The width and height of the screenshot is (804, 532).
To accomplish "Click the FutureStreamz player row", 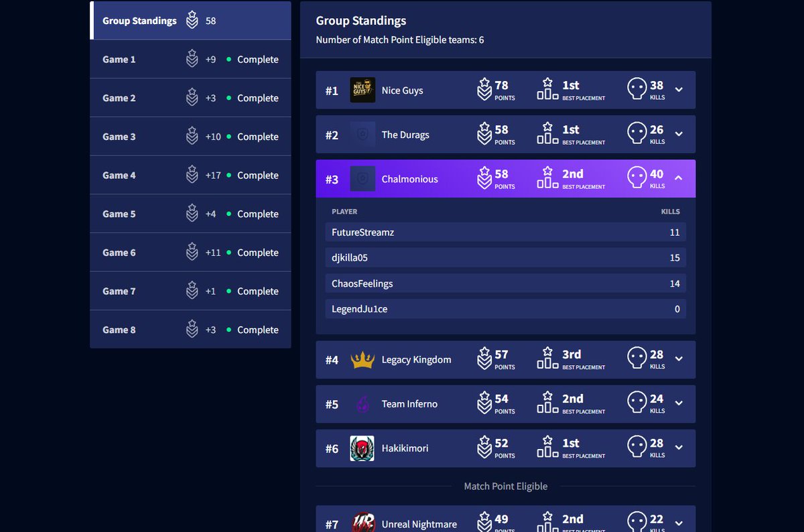I will (506, 232).
